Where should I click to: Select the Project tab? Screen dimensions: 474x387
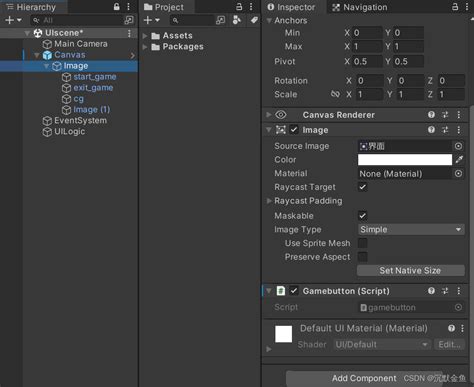tap(164, 7)
